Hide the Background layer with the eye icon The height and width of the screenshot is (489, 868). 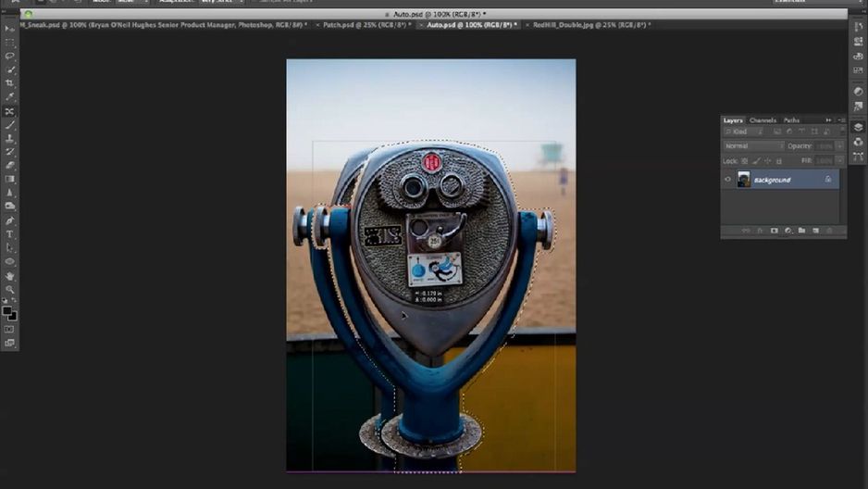pos(728,180)
